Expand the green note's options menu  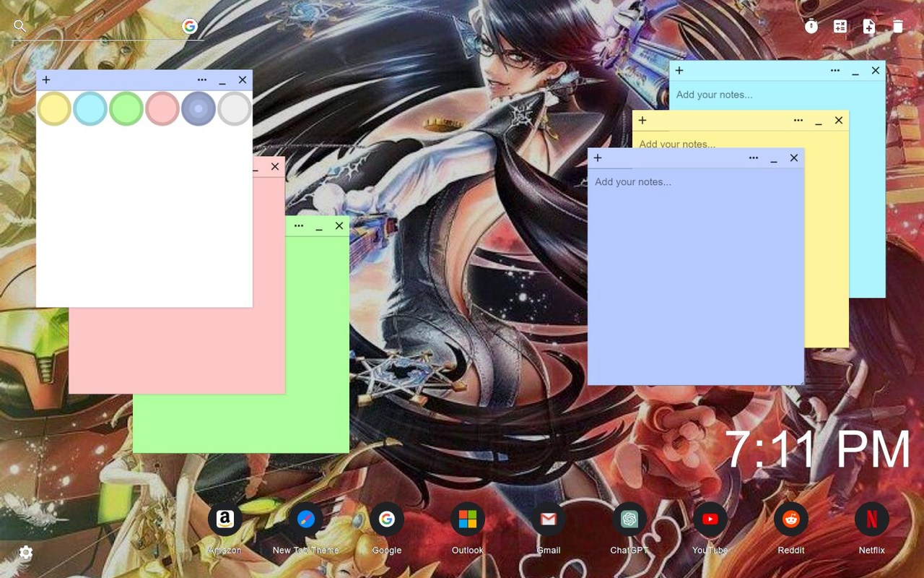[x=299, y=225]
